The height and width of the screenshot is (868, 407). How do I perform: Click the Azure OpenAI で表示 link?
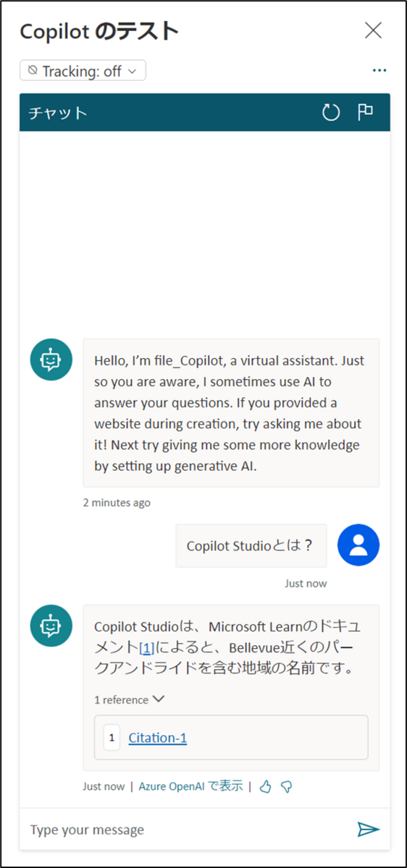(x=191, y=786)
